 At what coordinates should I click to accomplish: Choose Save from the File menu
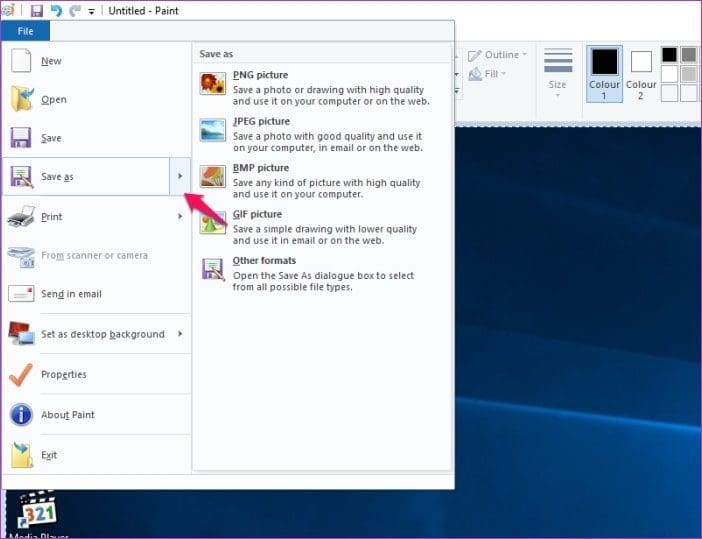click(96, 138)
